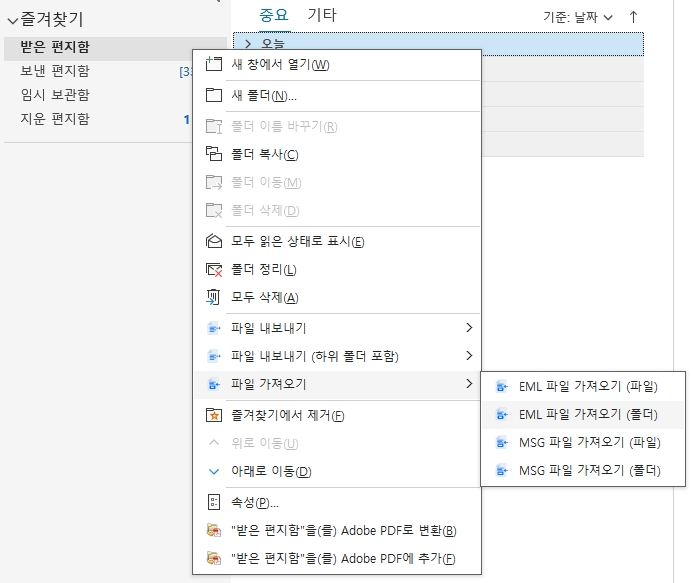This screenshot has height=583, width=693.
Task: Expand the 오늘 message group
Action: pyautogui.click(x=247, y=44)
